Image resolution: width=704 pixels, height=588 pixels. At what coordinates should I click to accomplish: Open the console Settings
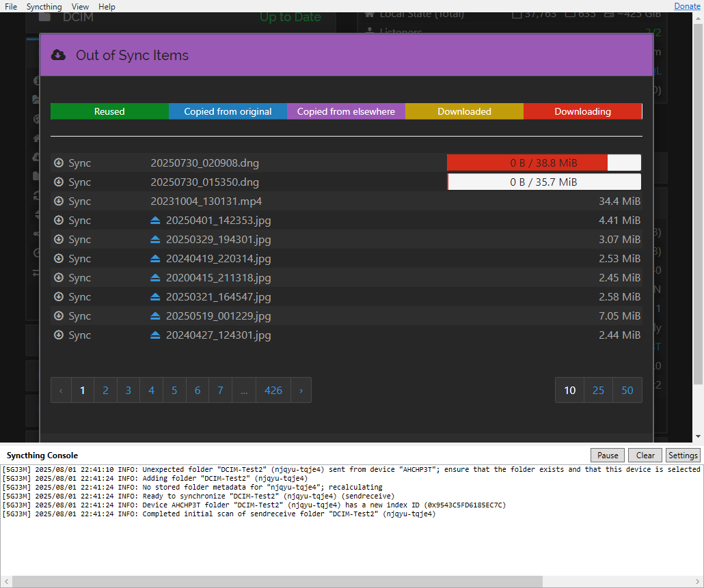click(x=683, y=456)
